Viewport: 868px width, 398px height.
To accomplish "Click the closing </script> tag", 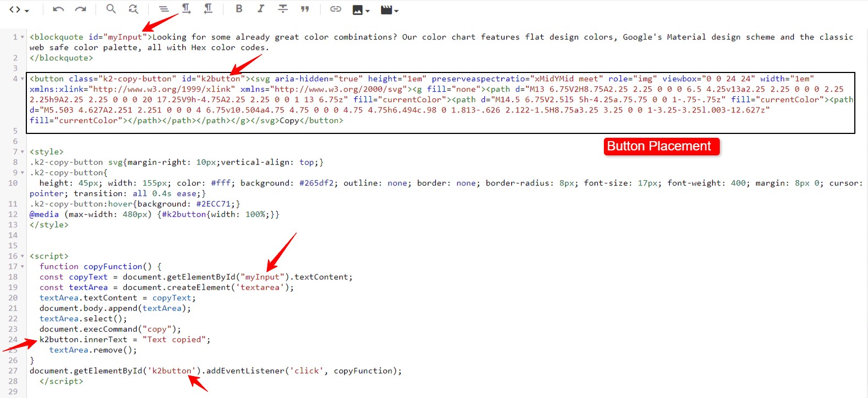I will 61,381.
